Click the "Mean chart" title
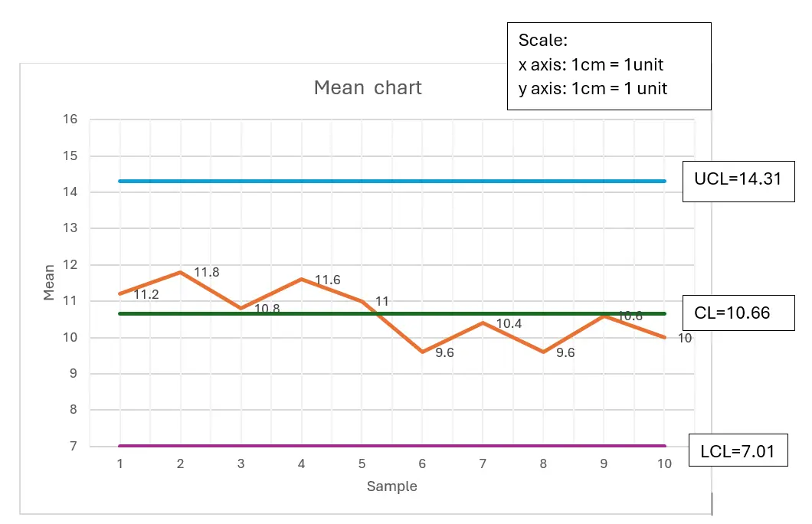 [x=368, y=88]
